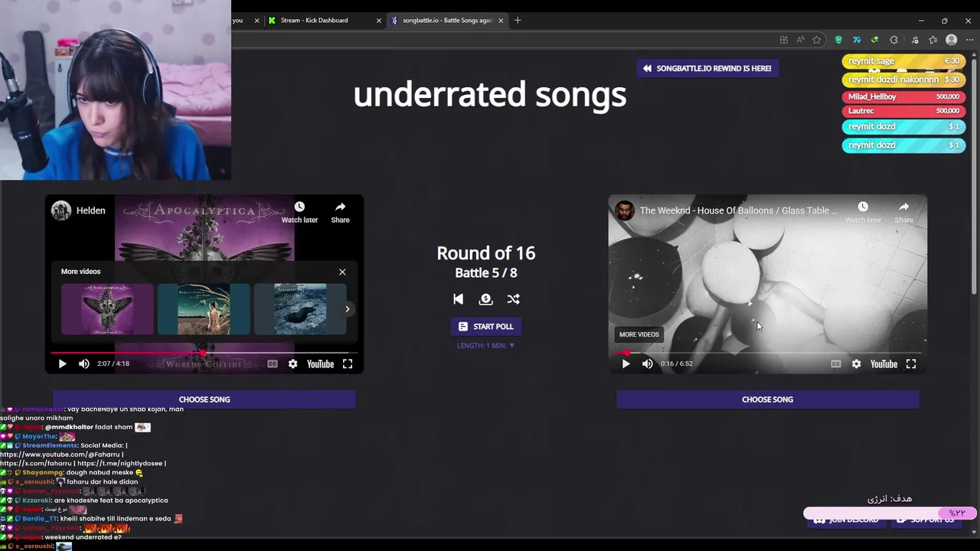Show next More videos suggestions

[x=347, y=309]
